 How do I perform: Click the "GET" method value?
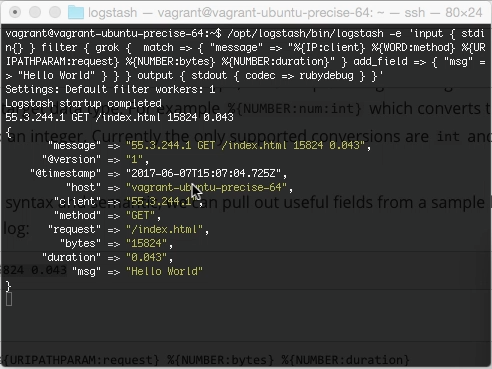tap(140, 215)
